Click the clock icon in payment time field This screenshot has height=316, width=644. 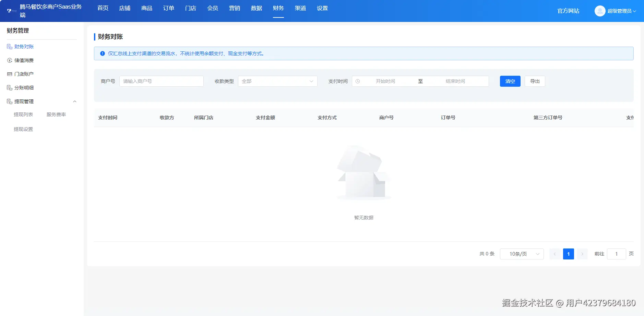click(358, 81)
